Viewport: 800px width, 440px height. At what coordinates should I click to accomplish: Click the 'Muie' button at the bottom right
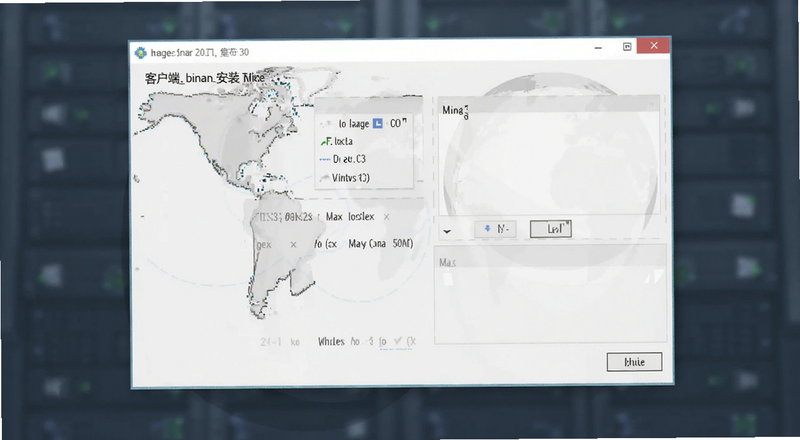(634, 362)
